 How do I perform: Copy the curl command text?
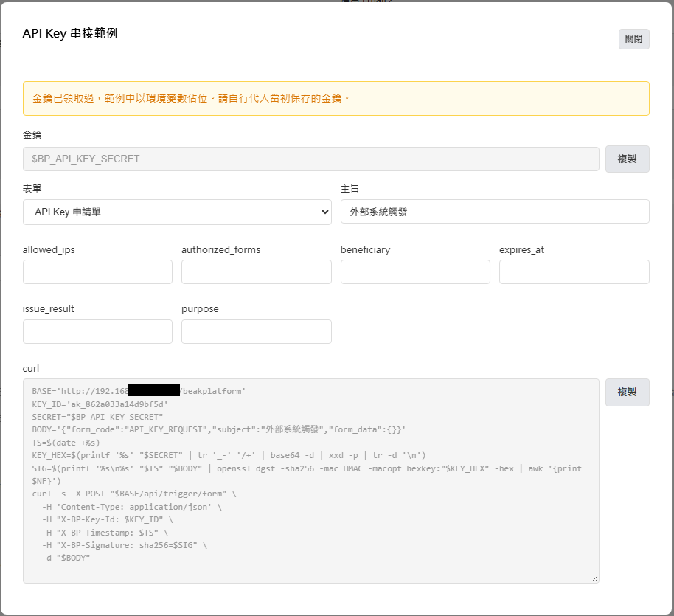pyautogui.click(x=627, y=392)
